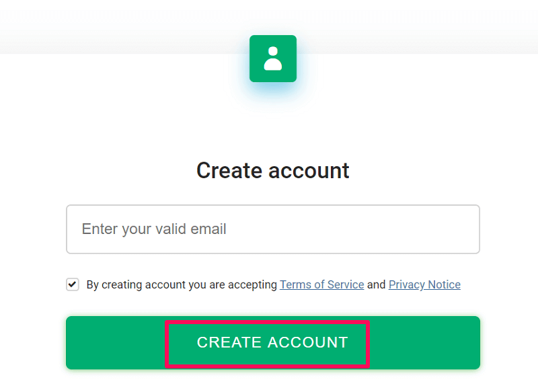Click the "By creating account" checkbox label

pyautogui.click(x=134, y=284)
